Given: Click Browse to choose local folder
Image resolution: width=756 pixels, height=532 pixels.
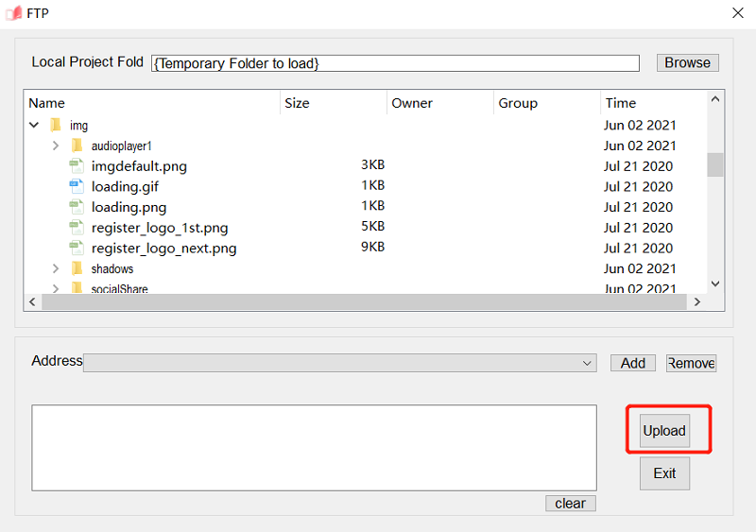Looking at the screenshot, I should tap(687, 62).
